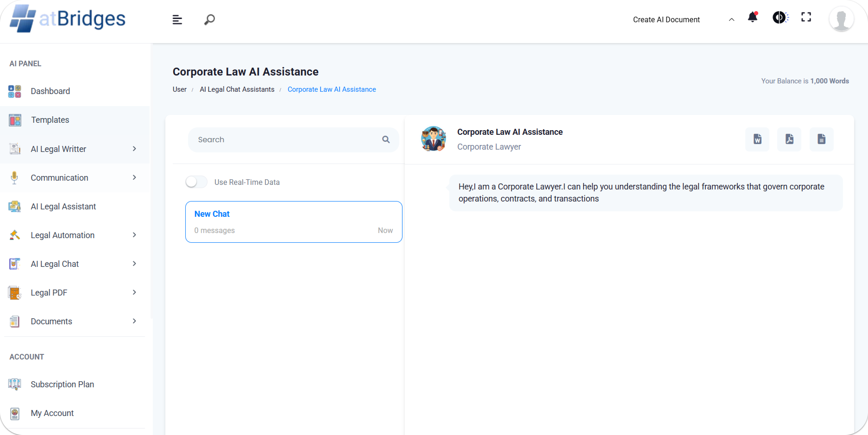Enter fullscreen mode icon

click(x=806, y=17)
